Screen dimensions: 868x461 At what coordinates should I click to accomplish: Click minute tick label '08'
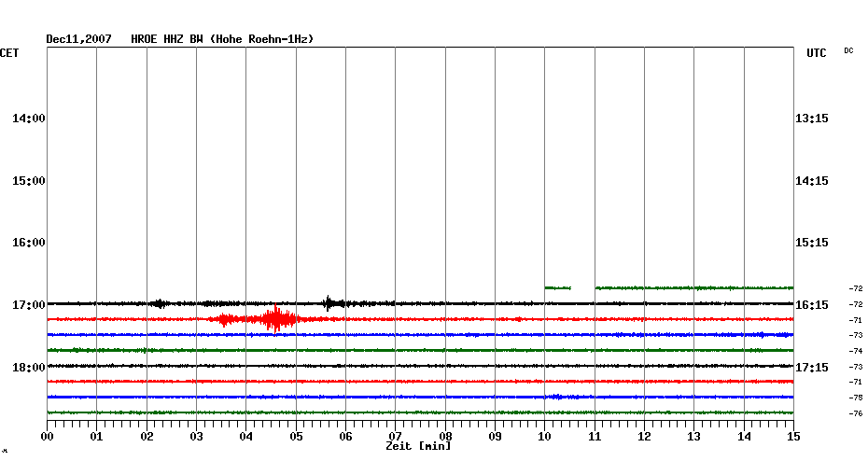point(445,437)
